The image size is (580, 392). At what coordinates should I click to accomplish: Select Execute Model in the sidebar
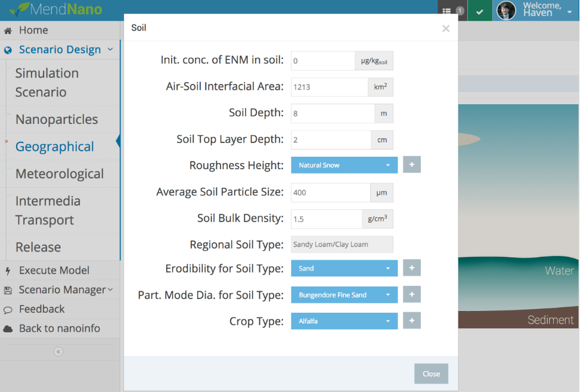pyautogui.click(x=54, y=270)
